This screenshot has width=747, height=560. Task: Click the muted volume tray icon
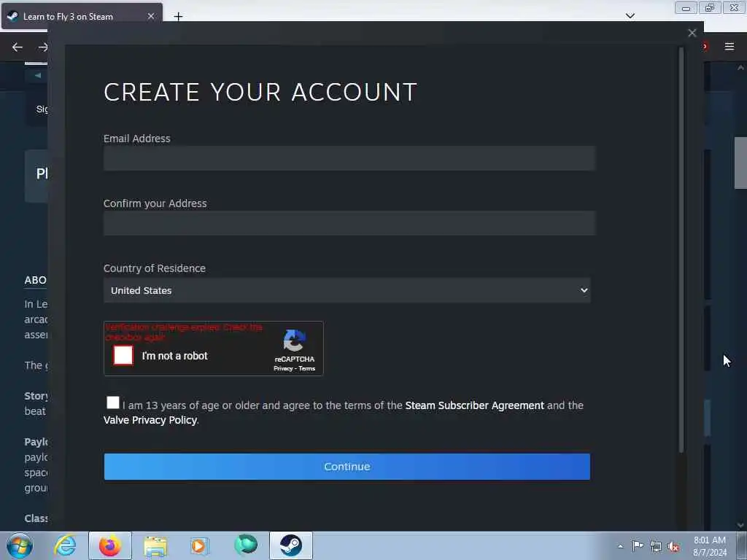pyautogui.click(x=673, y=547)
